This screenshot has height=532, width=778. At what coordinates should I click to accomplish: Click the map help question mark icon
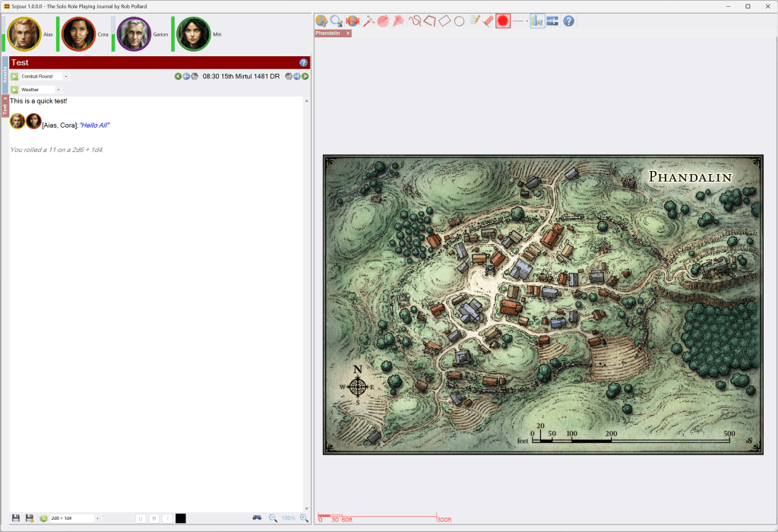click(568, 21)
